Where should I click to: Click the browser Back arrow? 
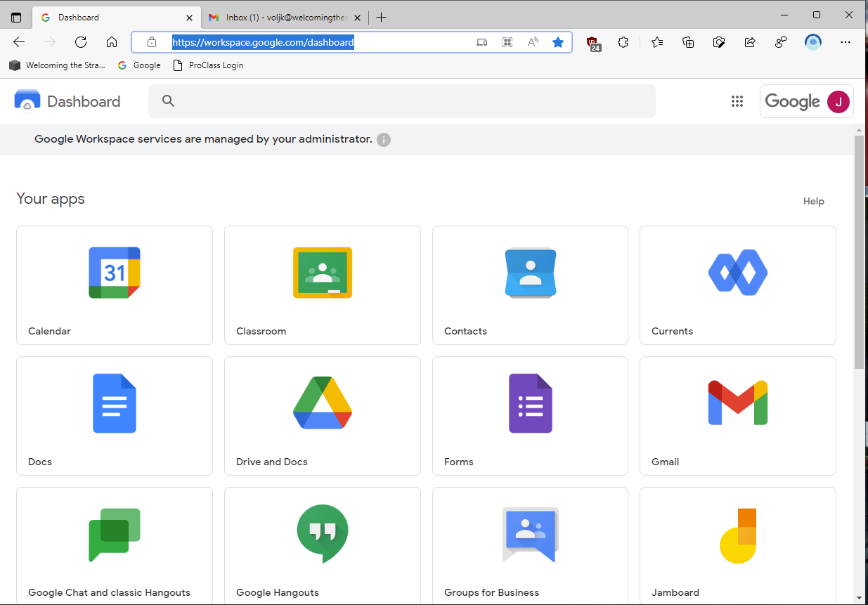tap(19, 42)
